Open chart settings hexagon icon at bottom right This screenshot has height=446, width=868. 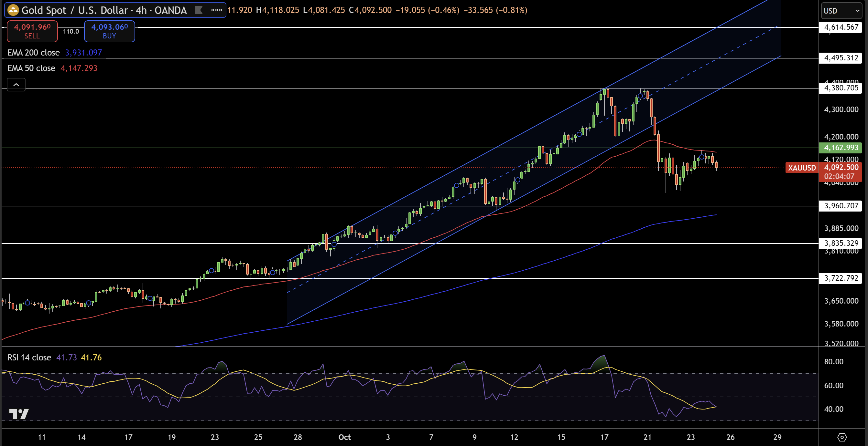[x=842, y=437]
